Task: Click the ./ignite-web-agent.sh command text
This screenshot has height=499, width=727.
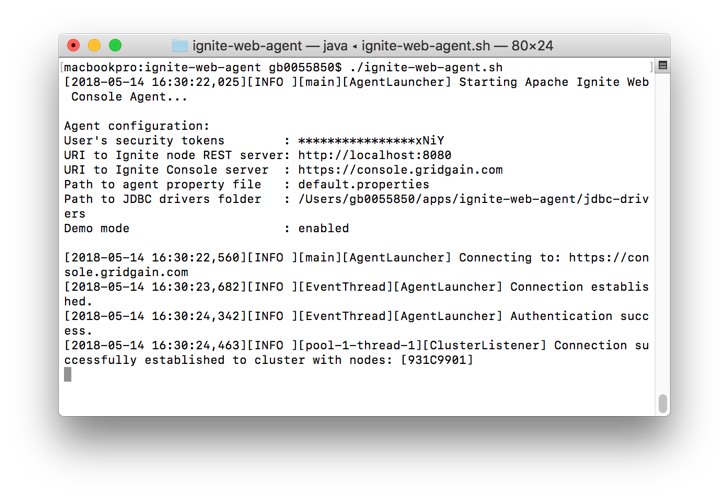Action: (x=426, y=68)
